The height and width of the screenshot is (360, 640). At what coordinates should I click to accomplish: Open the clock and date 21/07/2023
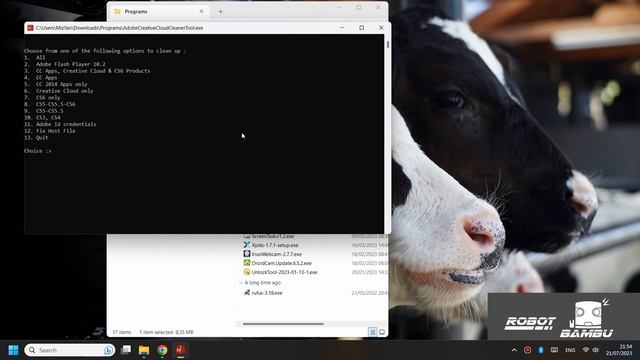click(619, 350)
